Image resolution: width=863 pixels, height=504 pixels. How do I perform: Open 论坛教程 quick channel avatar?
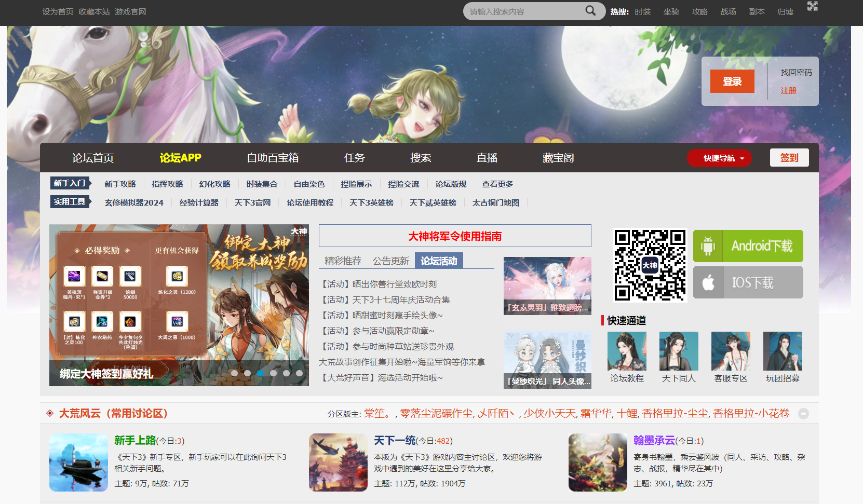pyautogui.click(x=627, y=351)
